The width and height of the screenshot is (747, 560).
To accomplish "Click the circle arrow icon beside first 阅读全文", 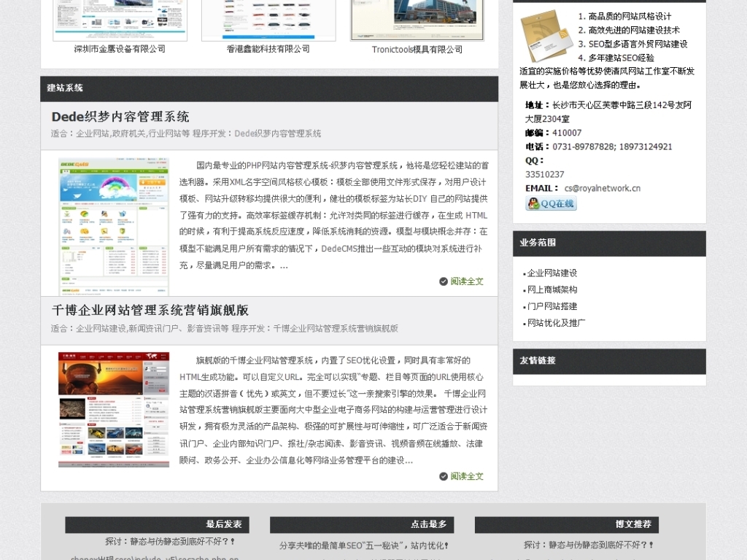I will tap(444, 281).
